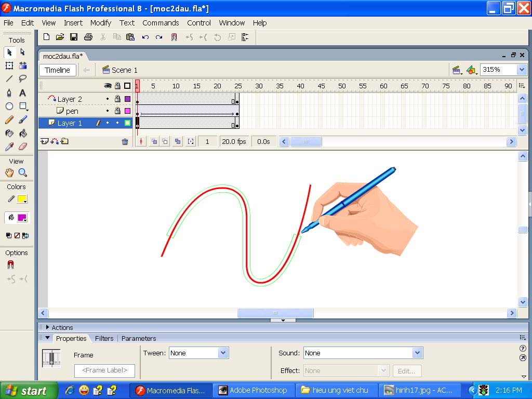Switch to Adobe Photoshop taskbar button
This screenshot has width=532, height=399.
tap(254, 391)
